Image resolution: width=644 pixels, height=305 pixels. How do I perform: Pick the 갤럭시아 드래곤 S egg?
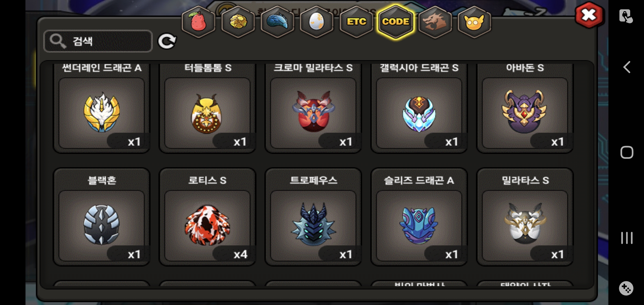tap(419, 108)
